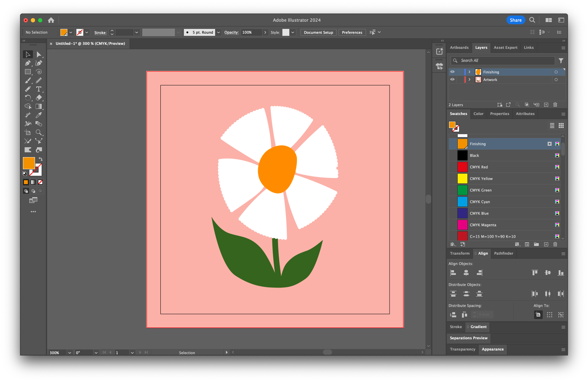Switch to the Transparency tab
This screenshot has height=382, width=588.
(462, 349)
